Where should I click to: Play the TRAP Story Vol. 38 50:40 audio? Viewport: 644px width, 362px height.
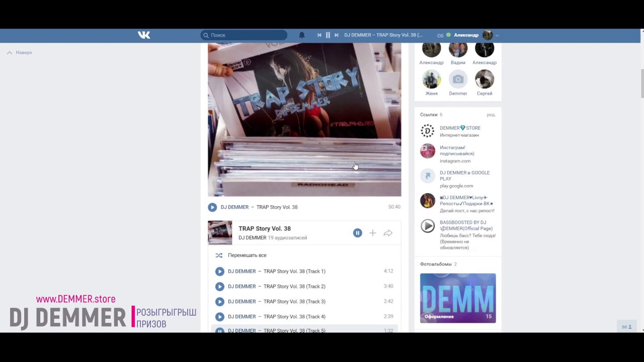point(212,207)
